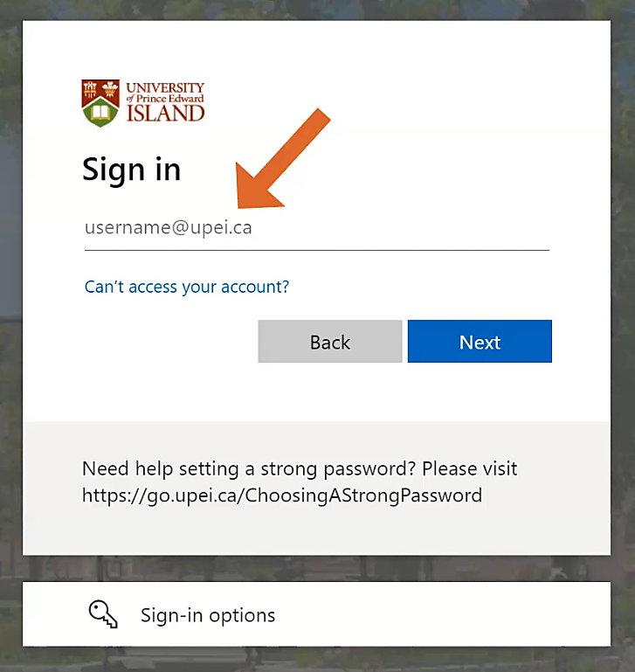
Task: Click the key icon beside Sign-in options
Action: pos(103,614)
